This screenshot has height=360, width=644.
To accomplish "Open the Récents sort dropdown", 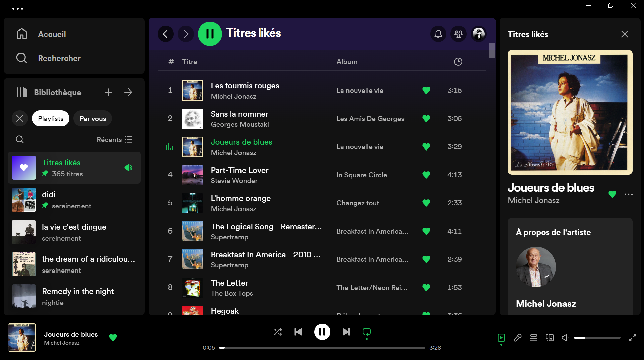I will (x=114, y=139).
